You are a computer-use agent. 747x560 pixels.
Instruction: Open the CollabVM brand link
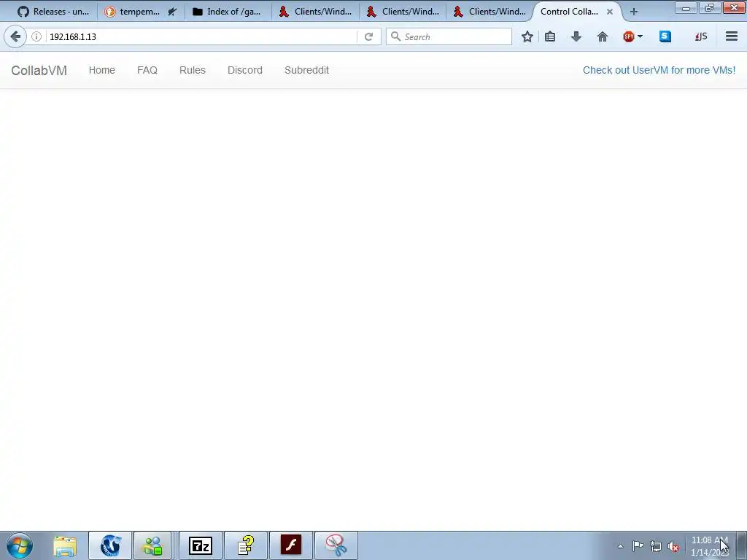pyautogui.click(x=39, y=71)
